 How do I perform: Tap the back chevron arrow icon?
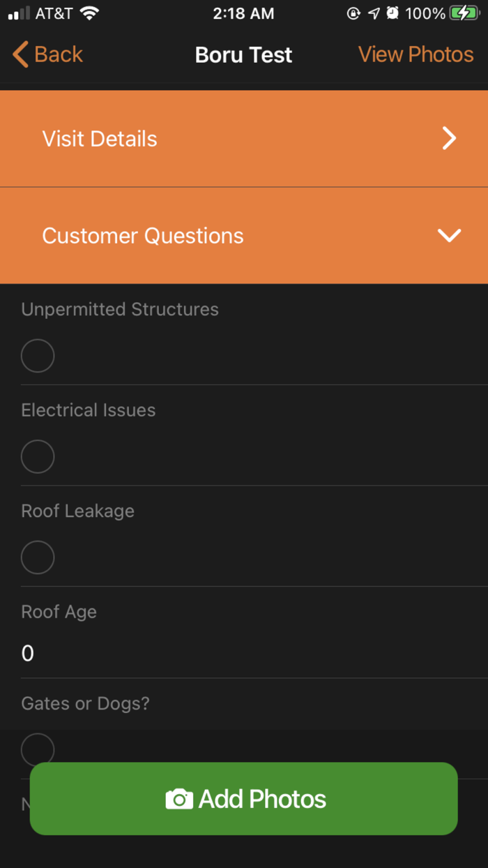pos(19,54)
